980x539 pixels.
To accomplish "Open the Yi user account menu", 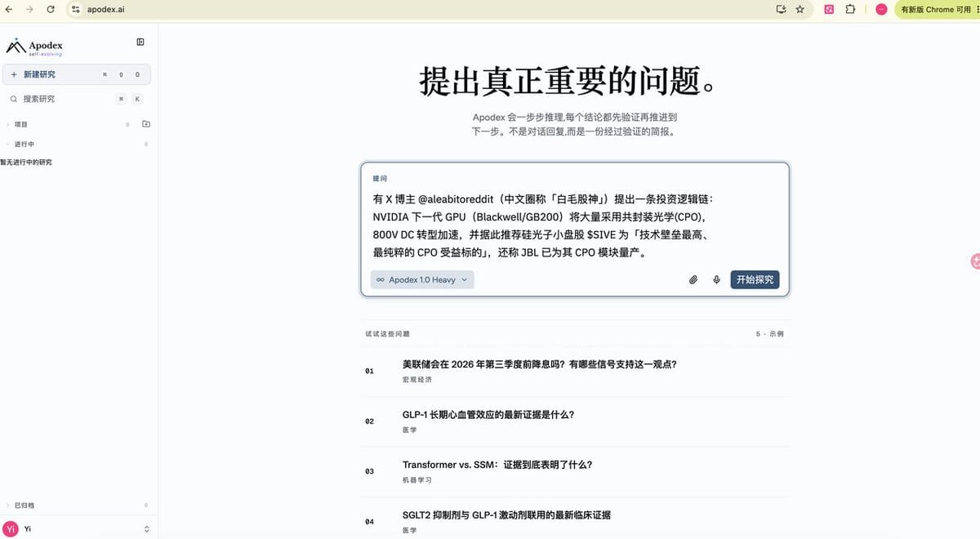I will tap(78, 529).
